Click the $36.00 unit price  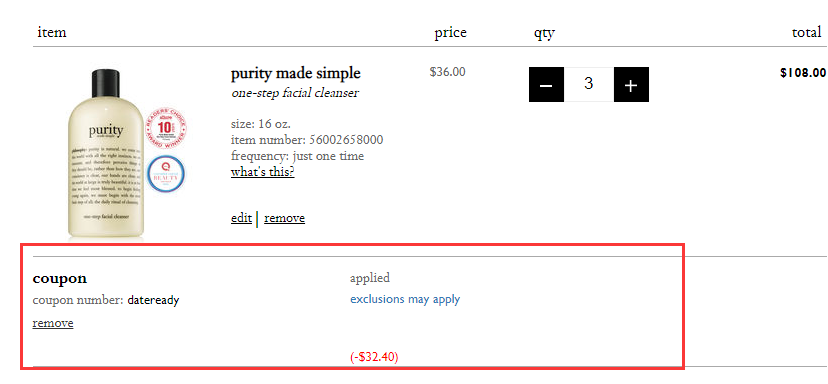(x=448, y=72)
